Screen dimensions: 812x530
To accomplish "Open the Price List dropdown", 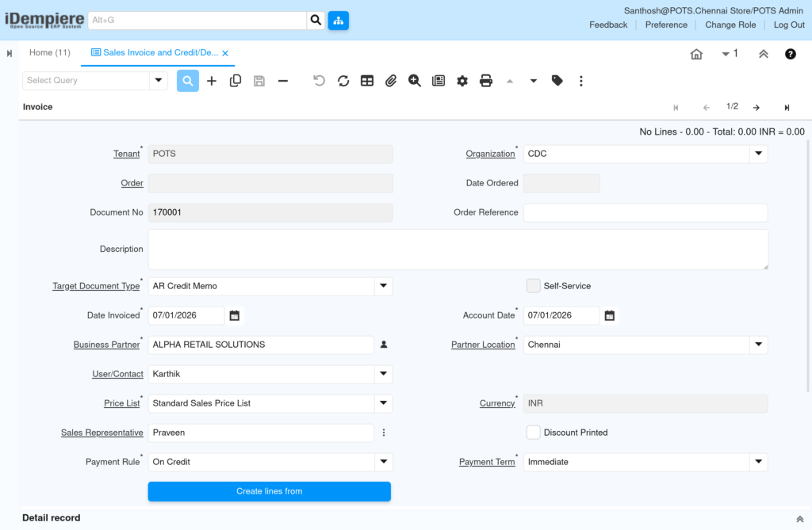I will [x=383, y=403].
